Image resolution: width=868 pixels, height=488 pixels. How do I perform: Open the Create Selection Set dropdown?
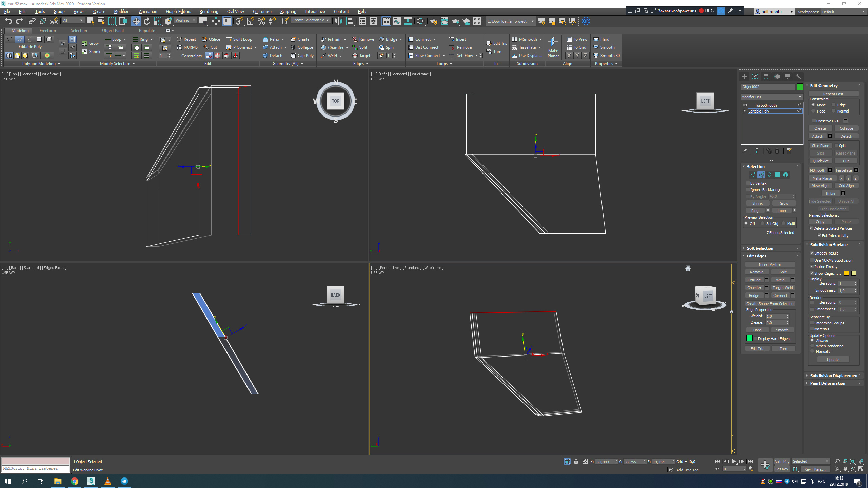point(311,20)
